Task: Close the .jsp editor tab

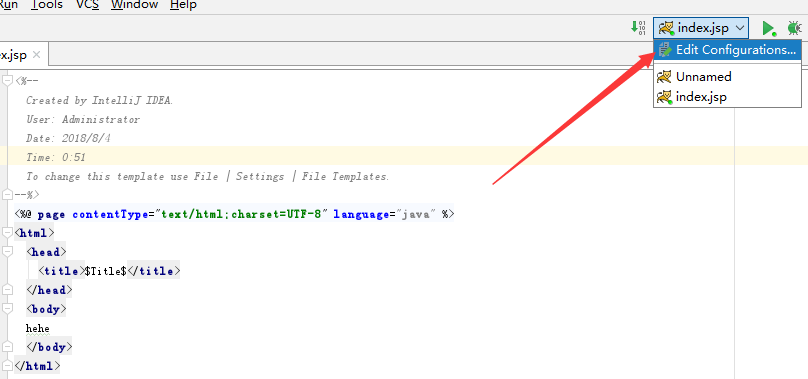Action: tap(36, 54)
